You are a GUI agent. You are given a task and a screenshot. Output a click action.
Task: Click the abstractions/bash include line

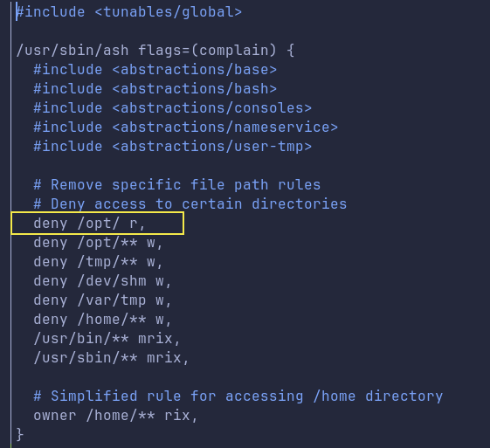155,89
